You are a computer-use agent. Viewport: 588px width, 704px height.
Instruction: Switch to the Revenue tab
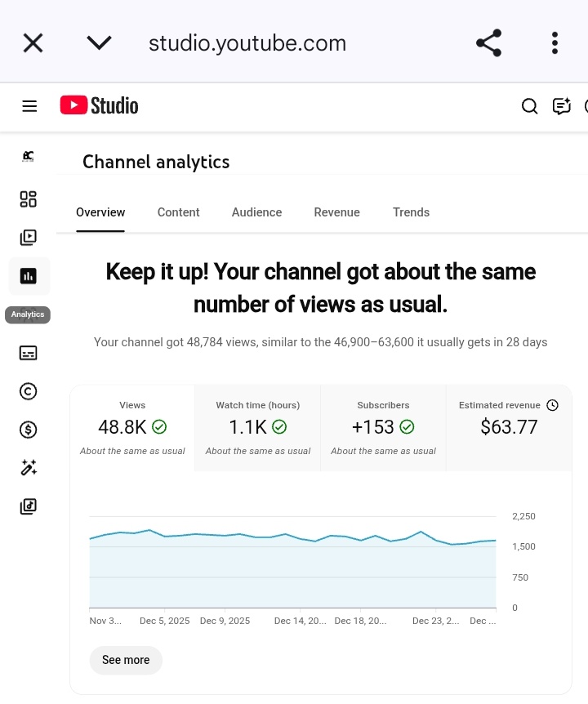pyautogui.click(x=336, y=212)
